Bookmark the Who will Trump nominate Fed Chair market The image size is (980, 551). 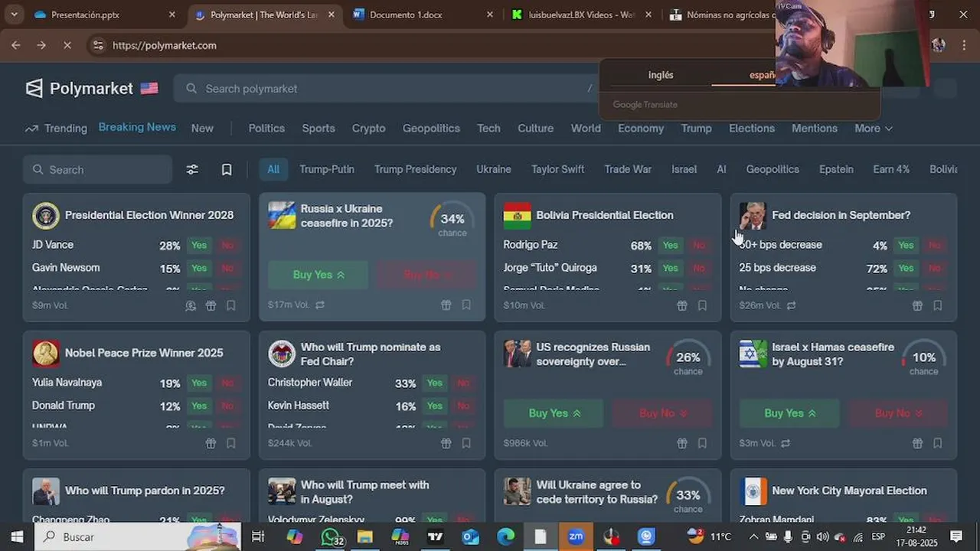[x=466, y=443]
